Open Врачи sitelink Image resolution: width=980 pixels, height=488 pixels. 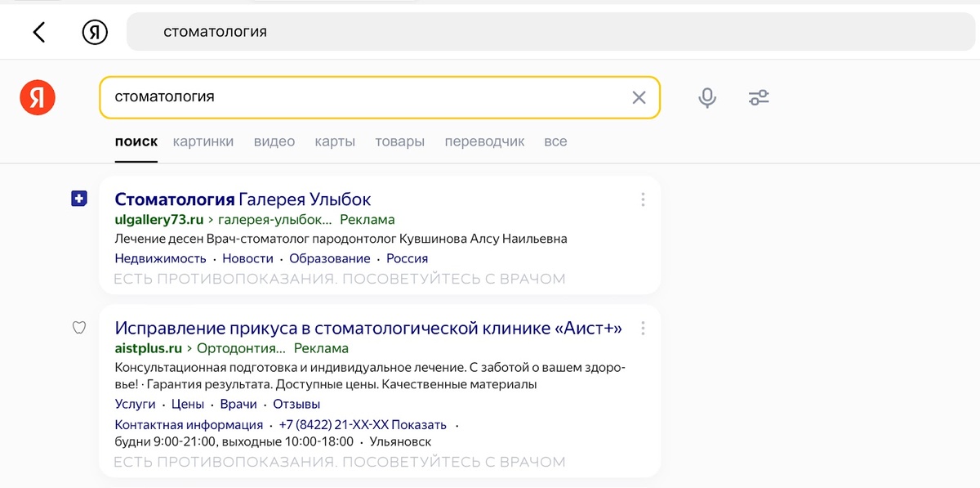pos(238,404)
